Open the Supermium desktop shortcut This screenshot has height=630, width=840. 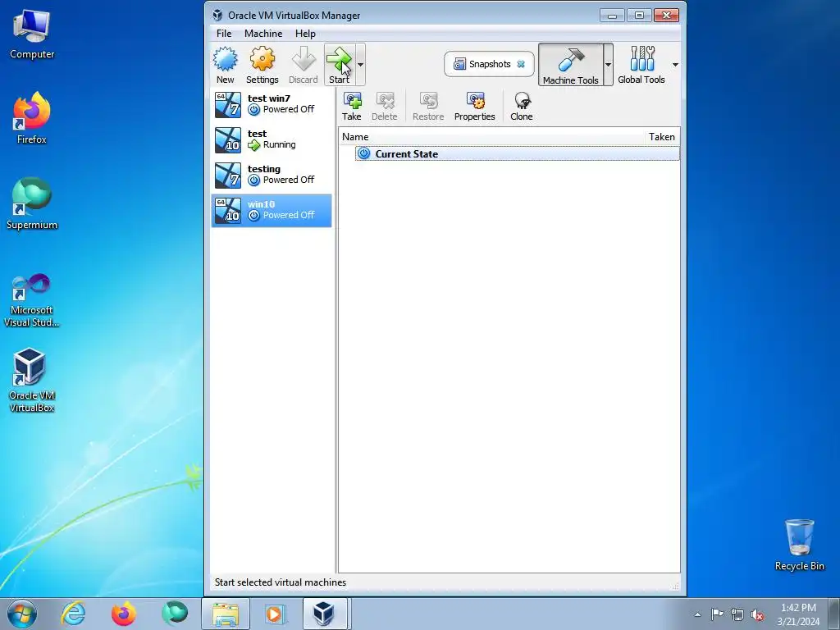32,204
